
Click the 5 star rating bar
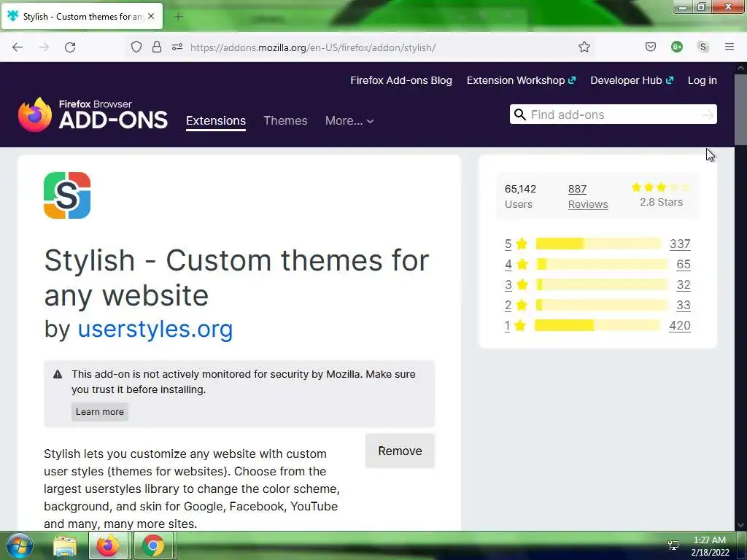coord(598,244)
